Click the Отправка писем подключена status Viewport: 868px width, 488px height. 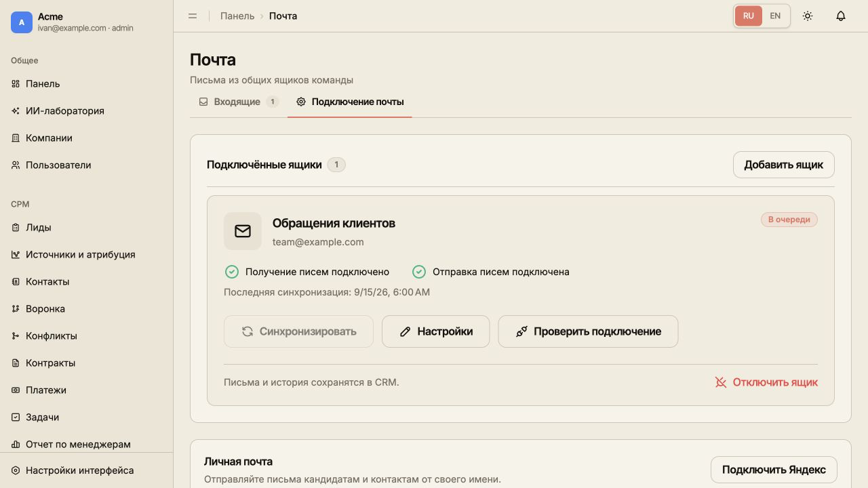(490, 272)
